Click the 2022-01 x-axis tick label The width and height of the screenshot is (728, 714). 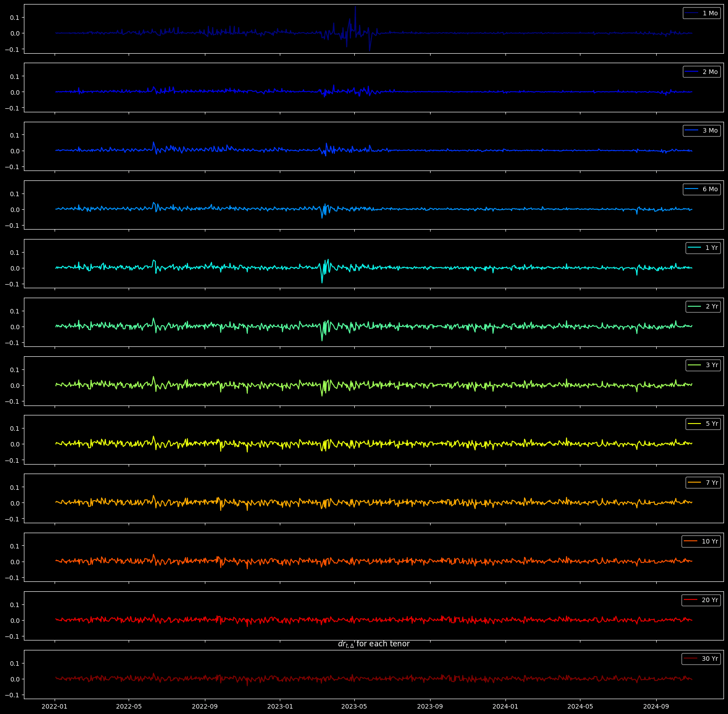tap(55, 706)
